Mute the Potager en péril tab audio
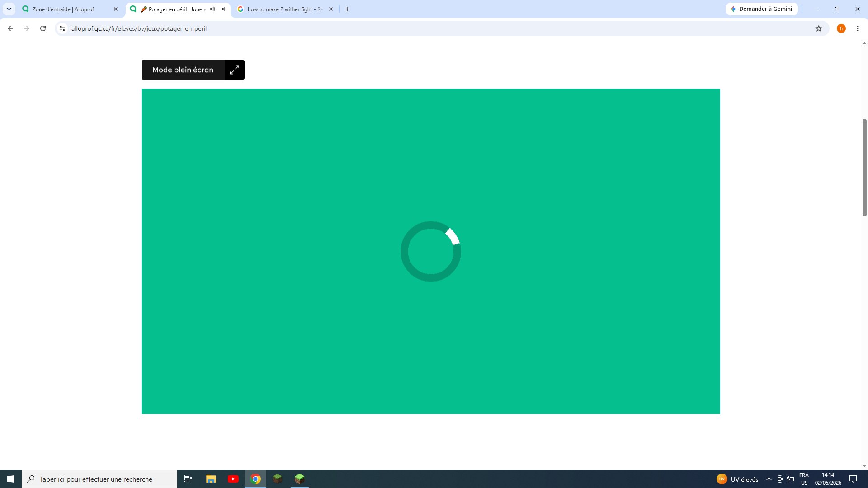Screen dimensions: 868x488 pos(212,9)
